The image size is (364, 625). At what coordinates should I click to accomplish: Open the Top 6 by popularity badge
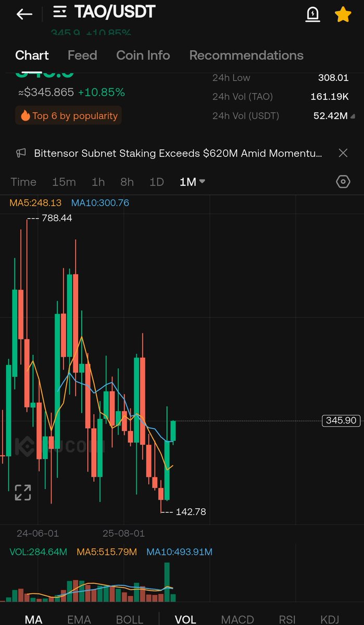tap(68, 116)
